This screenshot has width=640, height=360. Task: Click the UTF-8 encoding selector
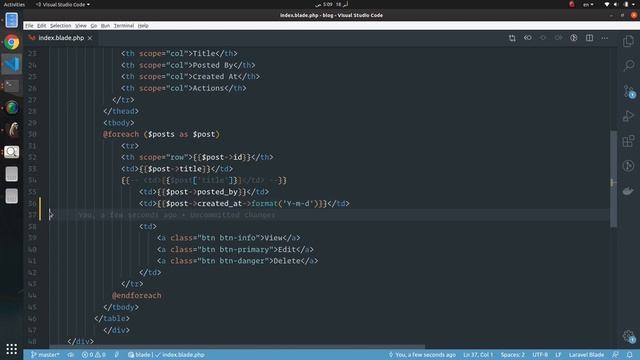tap(540, 355)
